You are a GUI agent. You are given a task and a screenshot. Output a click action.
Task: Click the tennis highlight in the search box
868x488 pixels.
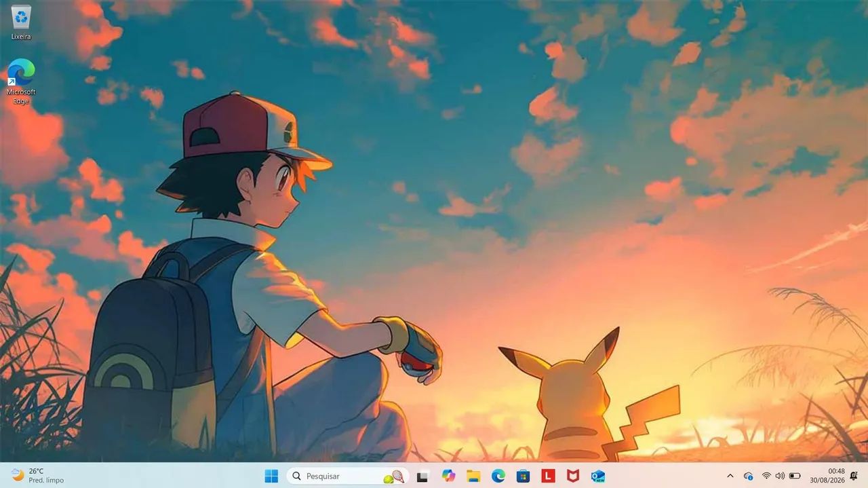(x=394, y=476)
